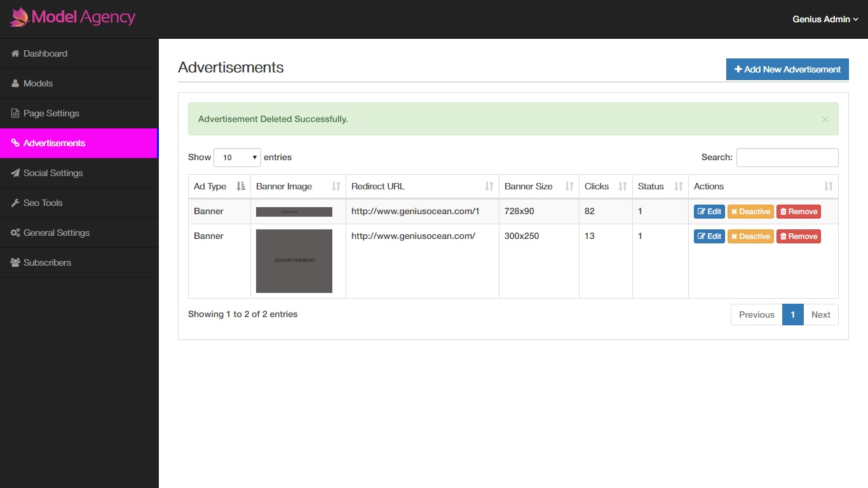
Task: Toggle sorting on the Banner Size column
Action: point(567,186)
